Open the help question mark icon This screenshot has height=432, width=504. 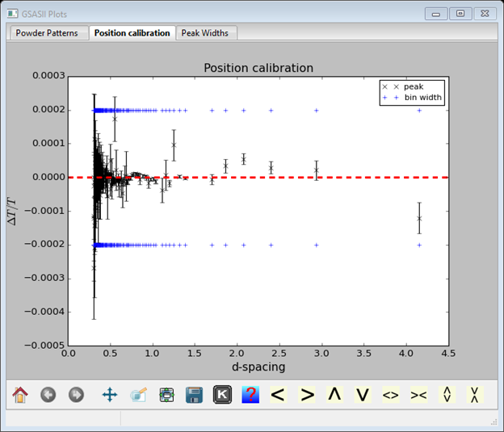tap(250, 395)
